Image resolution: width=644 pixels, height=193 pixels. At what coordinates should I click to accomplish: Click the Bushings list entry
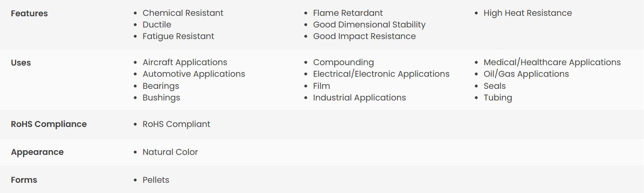point(161,98)
